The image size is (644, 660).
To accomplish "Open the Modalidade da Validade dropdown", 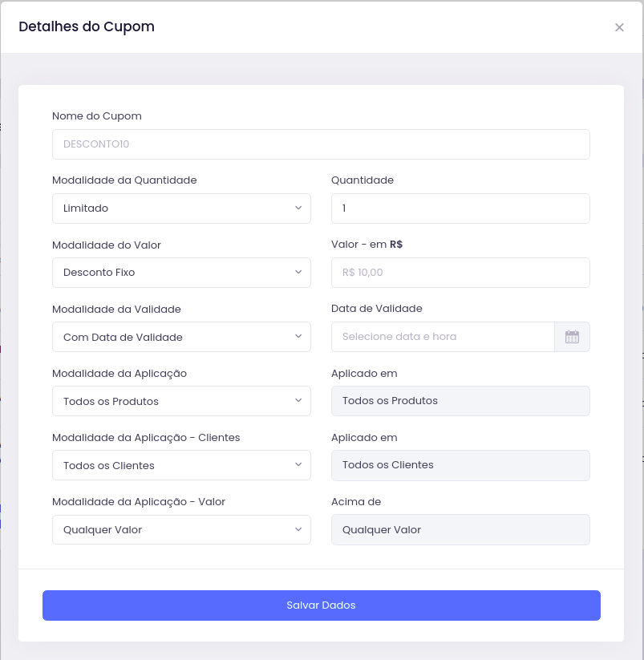I will (x=181, y=337).
